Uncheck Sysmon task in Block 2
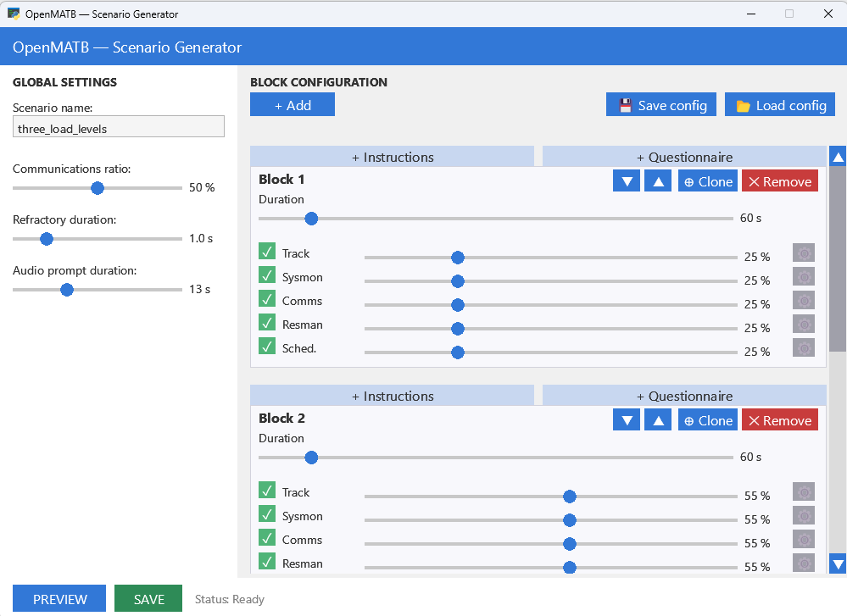Screen dimensions: 847x616 point(267,514)
